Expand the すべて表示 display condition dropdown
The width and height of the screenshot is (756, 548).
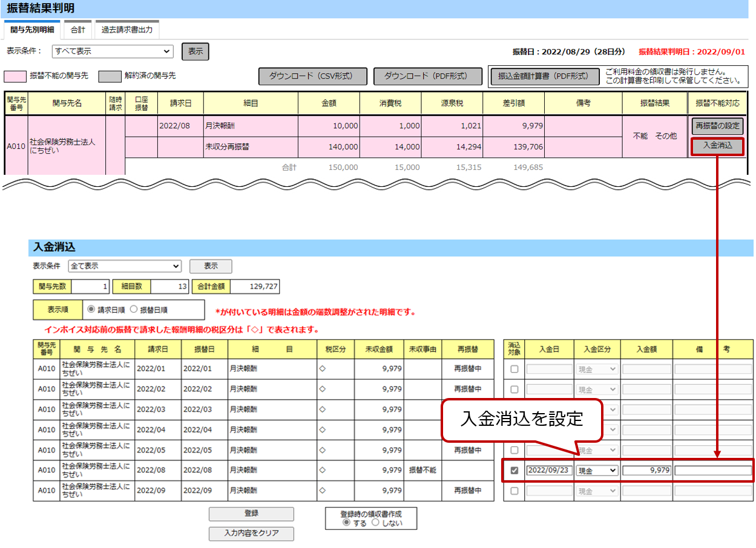click(x=113, y=51)
